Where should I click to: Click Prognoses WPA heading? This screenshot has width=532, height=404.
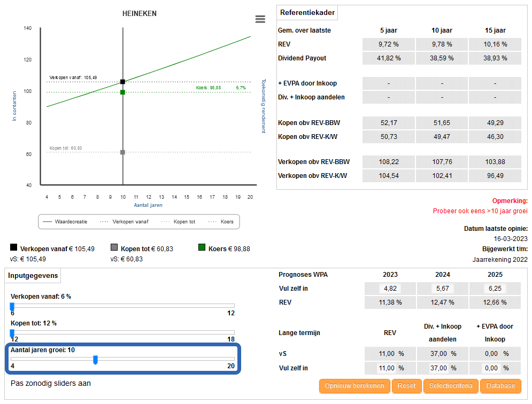(x=303, y=275)
